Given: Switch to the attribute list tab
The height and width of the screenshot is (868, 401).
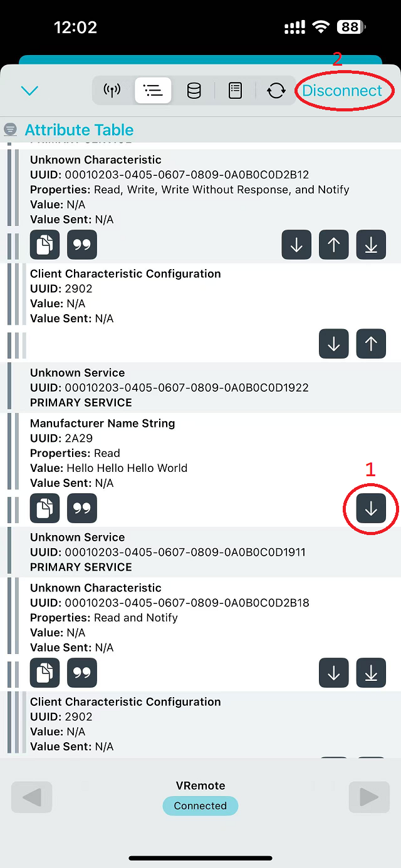Looking at the screenshot, I should click(153, 91).
